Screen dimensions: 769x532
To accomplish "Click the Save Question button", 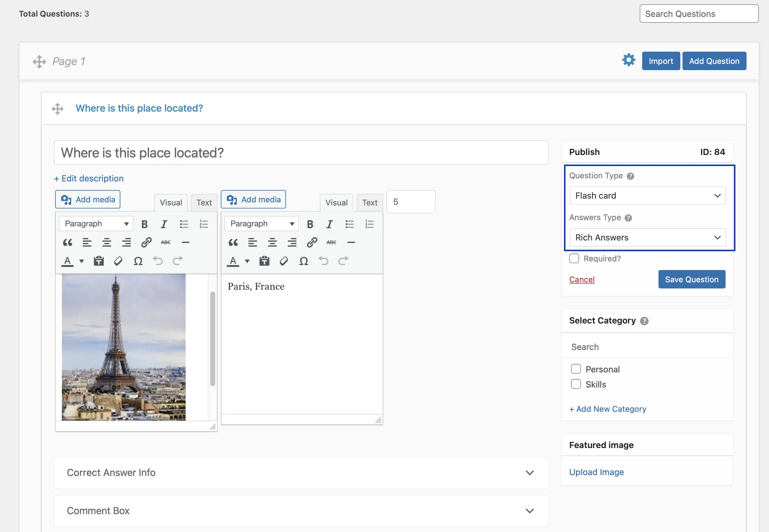I will 692,279.
